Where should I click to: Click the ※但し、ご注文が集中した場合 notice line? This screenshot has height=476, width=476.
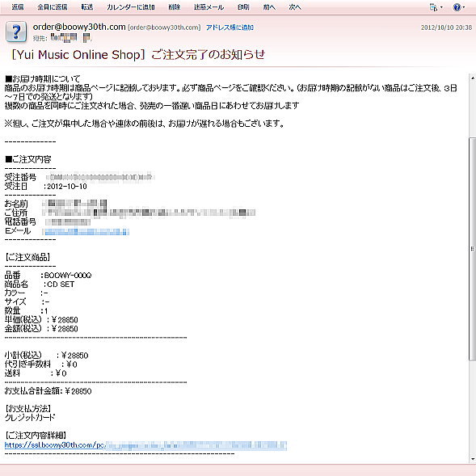[x=145, y=124]
